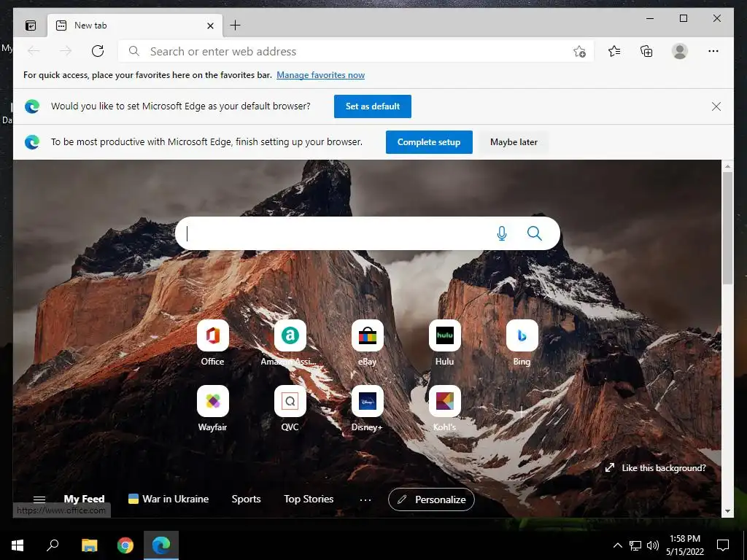747x560 pixels.
Task: Launch File Explorer from taskbar
Action: 89,545
